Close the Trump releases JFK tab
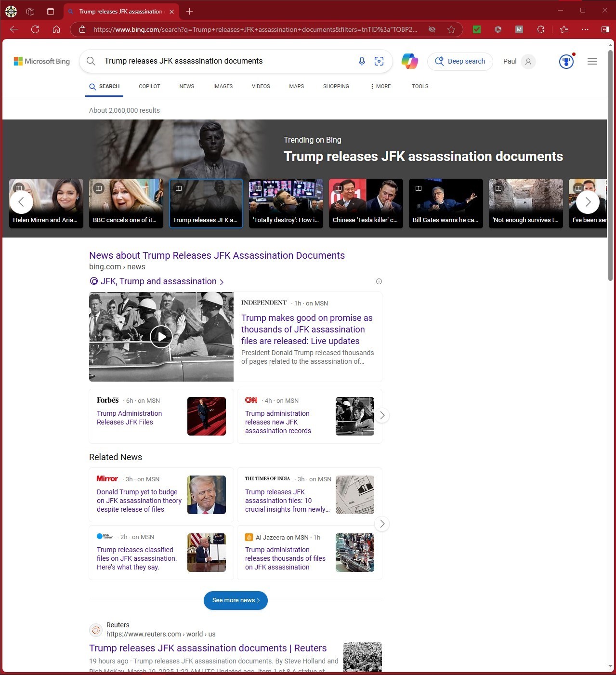 pos(171,12)
